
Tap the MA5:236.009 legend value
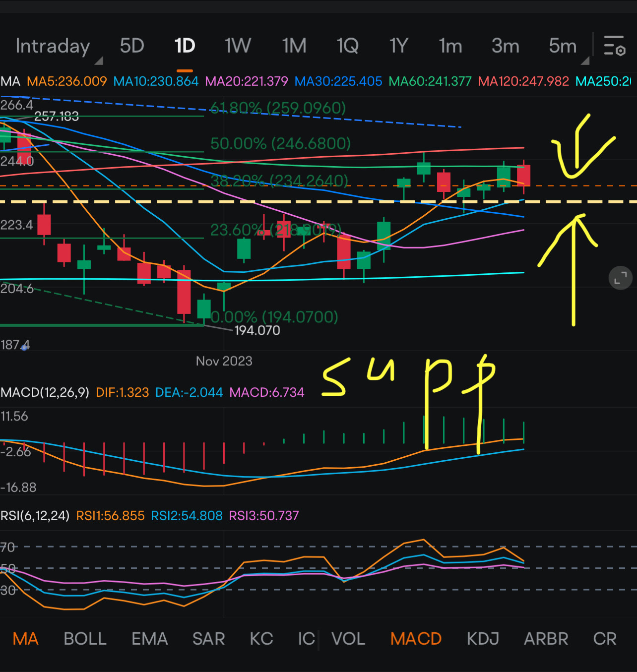pos(67,81)
